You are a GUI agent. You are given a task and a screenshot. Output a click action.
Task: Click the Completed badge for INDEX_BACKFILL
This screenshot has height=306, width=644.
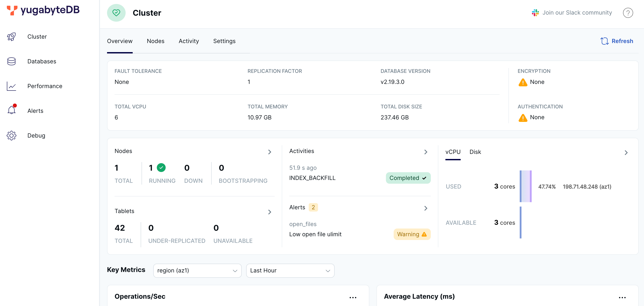[x=408, y=178]
